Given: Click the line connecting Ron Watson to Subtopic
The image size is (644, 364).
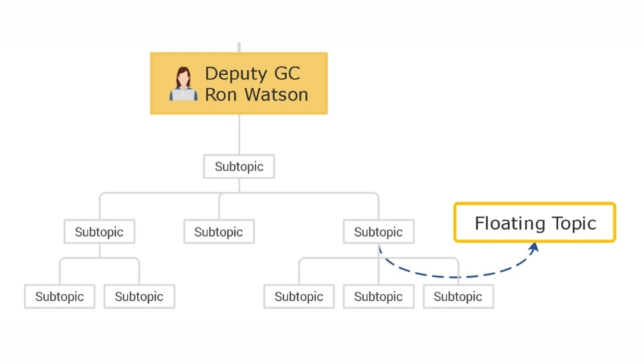Looking at the screenshot, I should (239, 134).
